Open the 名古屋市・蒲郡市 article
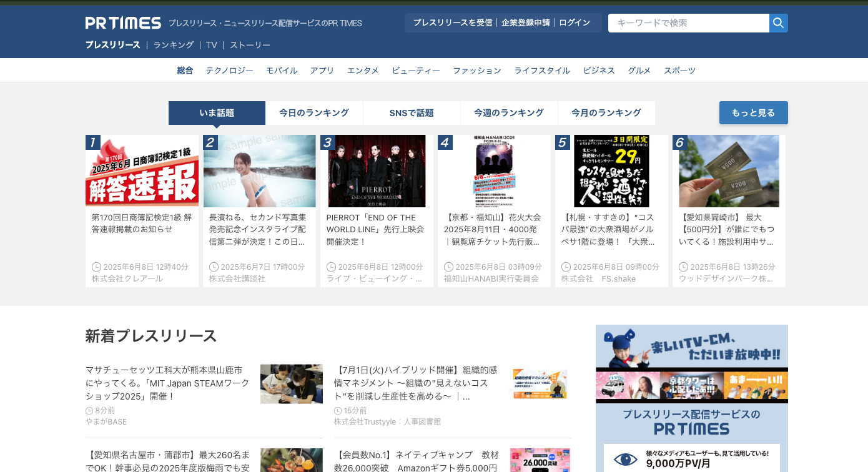The height and width of the screenshot is (472, 868). tap(167, 460)
